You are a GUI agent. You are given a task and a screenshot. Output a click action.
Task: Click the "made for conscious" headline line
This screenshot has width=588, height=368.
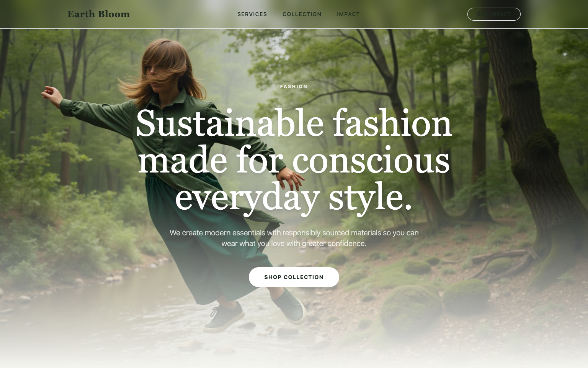(x=294, y=160)
